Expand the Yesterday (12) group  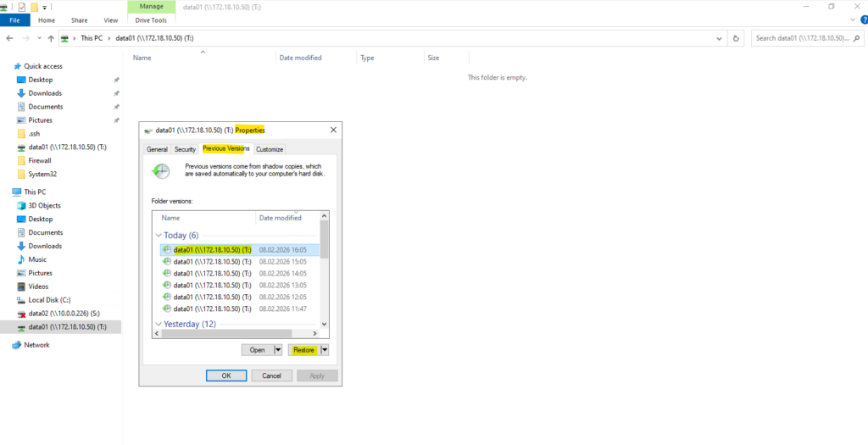click(159, 324)
